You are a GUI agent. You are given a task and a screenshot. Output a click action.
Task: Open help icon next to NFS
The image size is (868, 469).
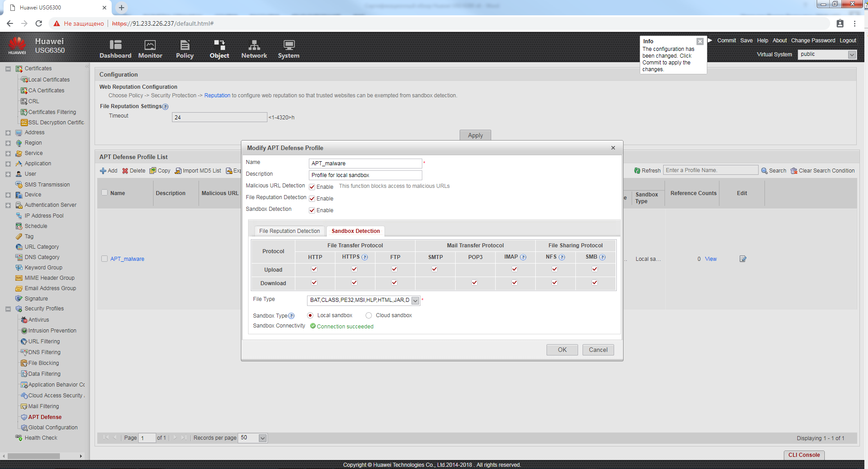562,257
